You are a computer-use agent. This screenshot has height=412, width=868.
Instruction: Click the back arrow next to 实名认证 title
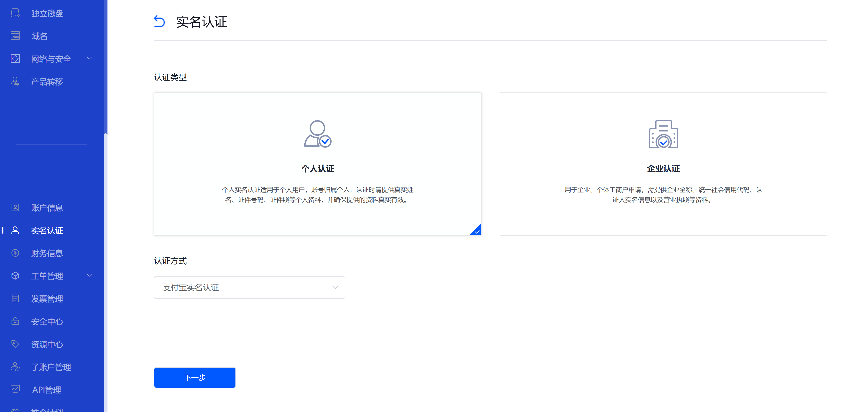[159, 22]
